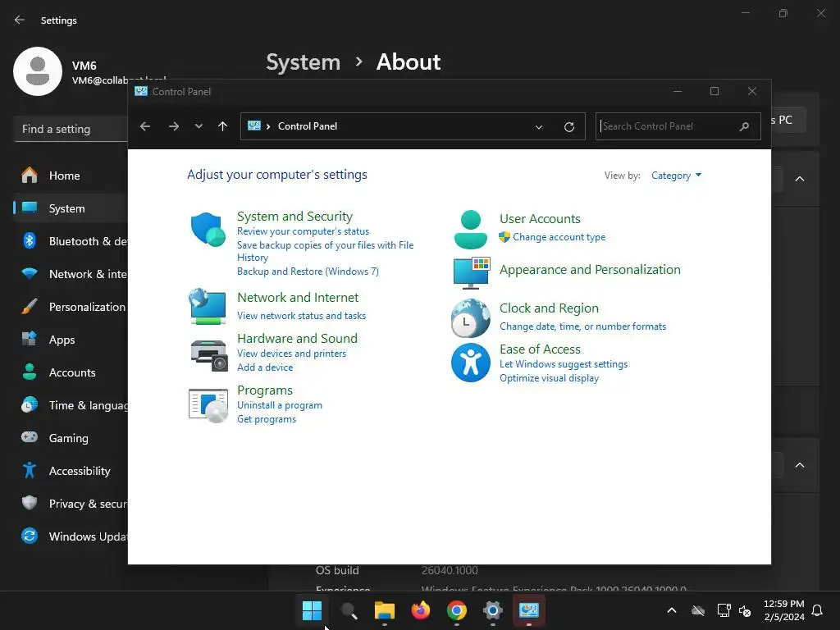The width and height of the screenshot is (840, 630).
Task: Open the System and Security shield icon
Action: 208,230
